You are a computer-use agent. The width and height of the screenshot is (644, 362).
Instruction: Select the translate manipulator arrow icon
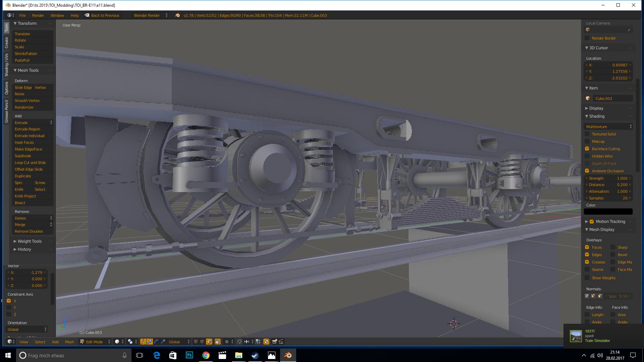(150, 342)
